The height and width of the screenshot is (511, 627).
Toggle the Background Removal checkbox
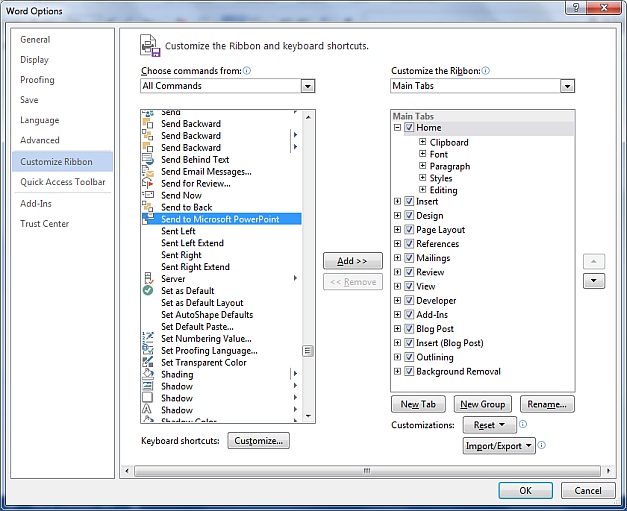409,371
